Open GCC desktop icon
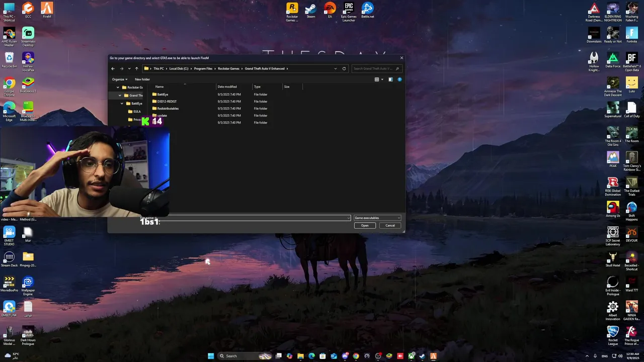The image size is (644, 362). (28, 11)
